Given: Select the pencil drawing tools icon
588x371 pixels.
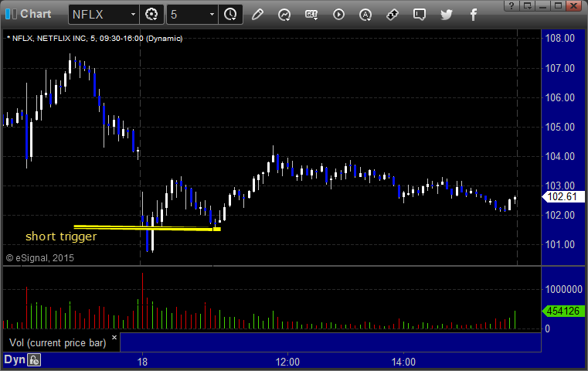Looking at the screenshot, I should (x=257, y=15).
